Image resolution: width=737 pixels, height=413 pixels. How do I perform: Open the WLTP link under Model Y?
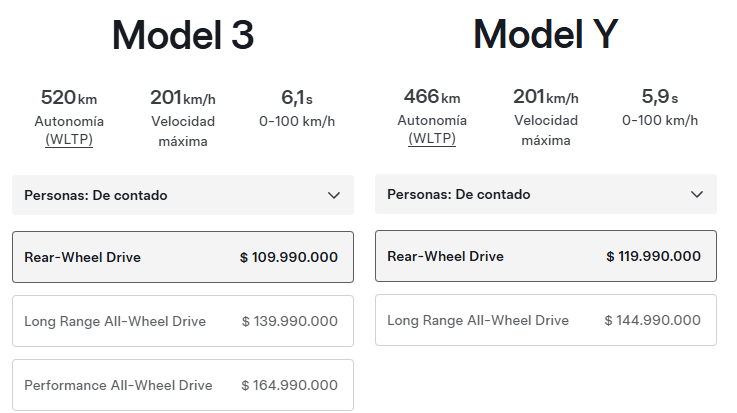[x=432, y=138]
